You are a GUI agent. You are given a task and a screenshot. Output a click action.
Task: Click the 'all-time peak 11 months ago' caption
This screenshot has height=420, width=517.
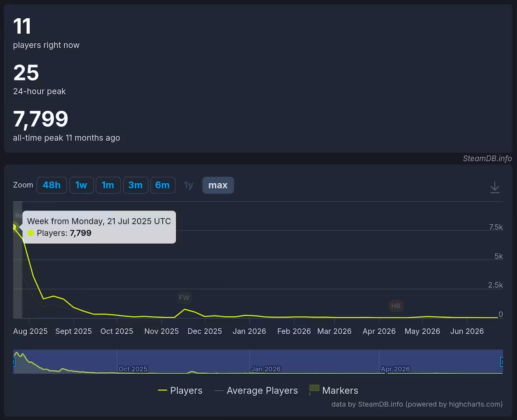tap(66, 138)
